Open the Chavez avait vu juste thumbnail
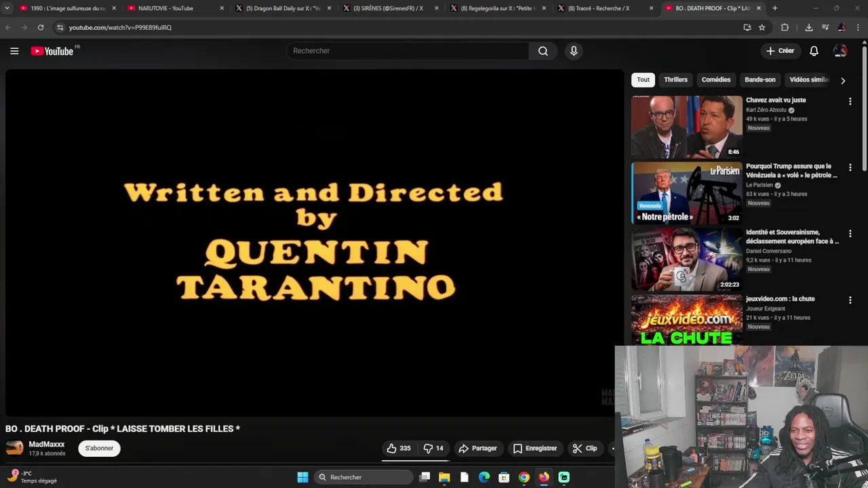The width and height of the screenshot is (868, 488). coord(687,127)
